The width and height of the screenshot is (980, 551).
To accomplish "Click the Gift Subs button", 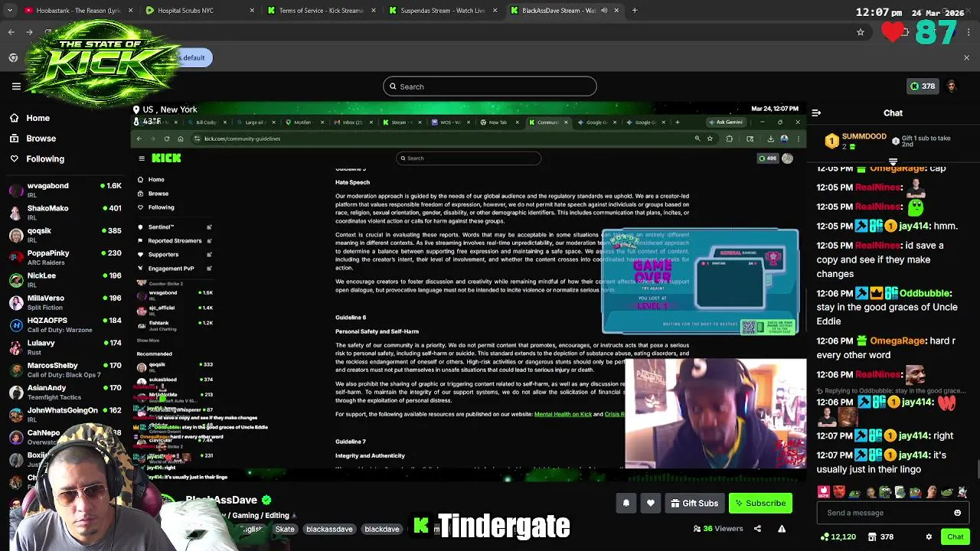I will [x=694, y=503].
